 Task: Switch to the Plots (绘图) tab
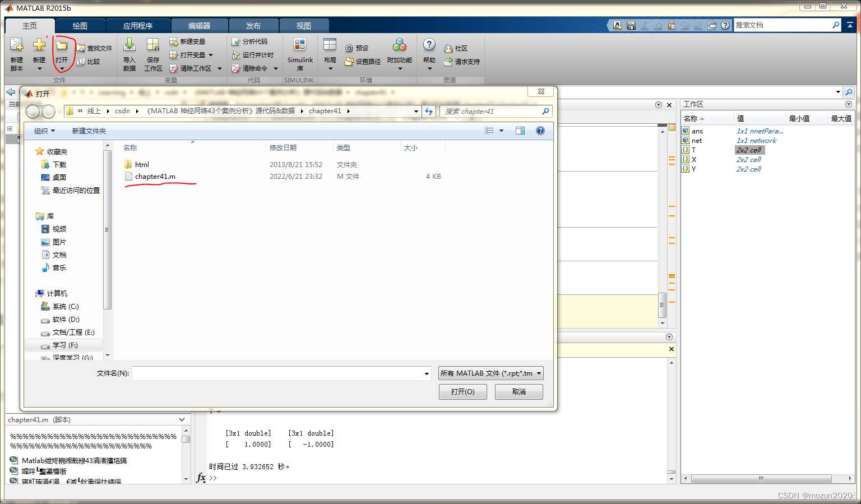tap(80, 26)
